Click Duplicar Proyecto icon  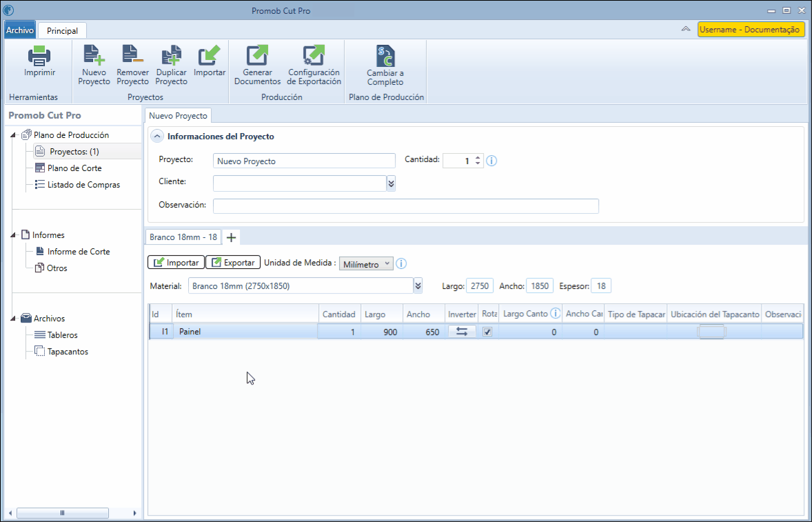(x=171, y=55)
